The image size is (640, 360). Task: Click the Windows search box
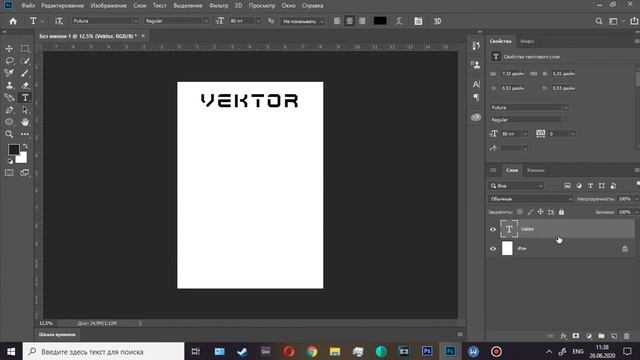[104, 351]
